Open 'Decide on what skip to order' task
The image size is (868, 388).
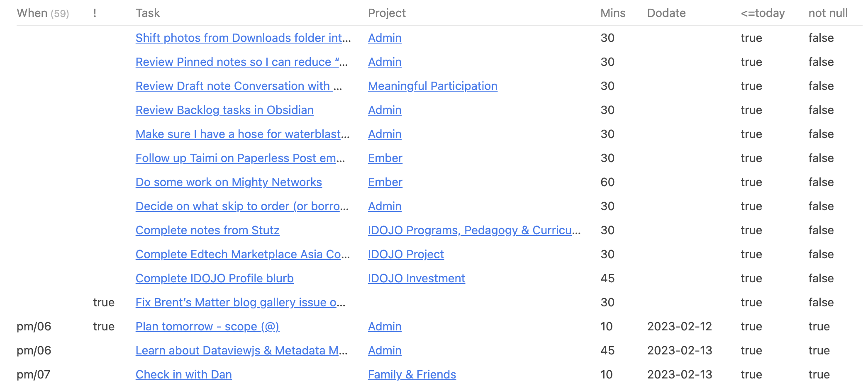pos(242,206)
